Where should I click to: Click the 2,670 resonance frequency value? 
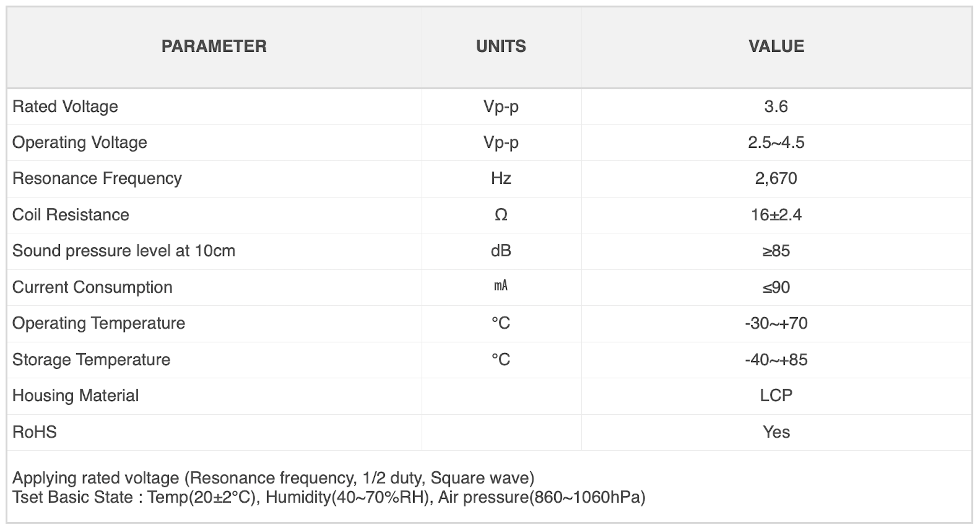pos(776,178)
